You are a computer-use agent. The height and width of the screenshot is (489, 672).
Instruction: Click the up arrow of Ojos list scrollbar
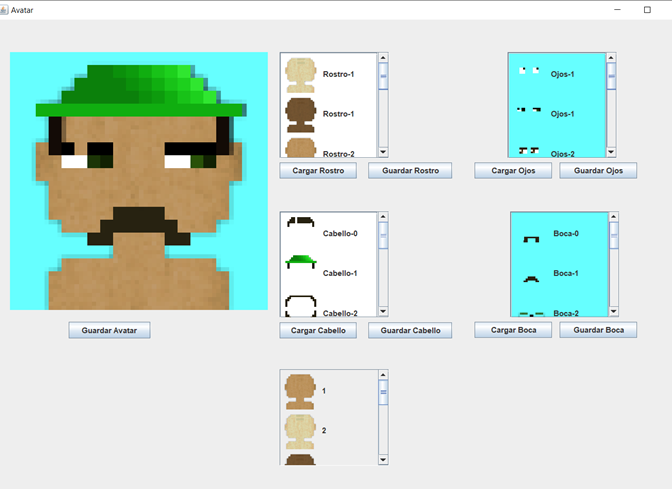coord(611,57)
